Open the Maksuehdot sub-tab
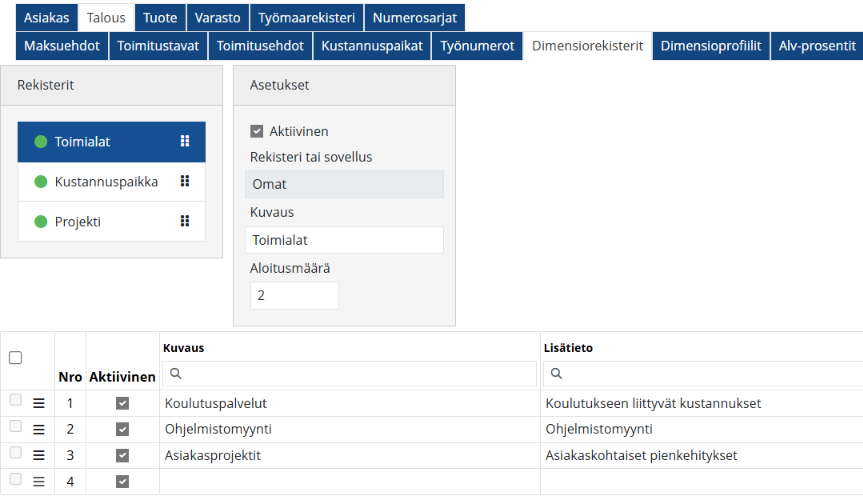This screenshot has width=863, height=504. pos(62,46)
